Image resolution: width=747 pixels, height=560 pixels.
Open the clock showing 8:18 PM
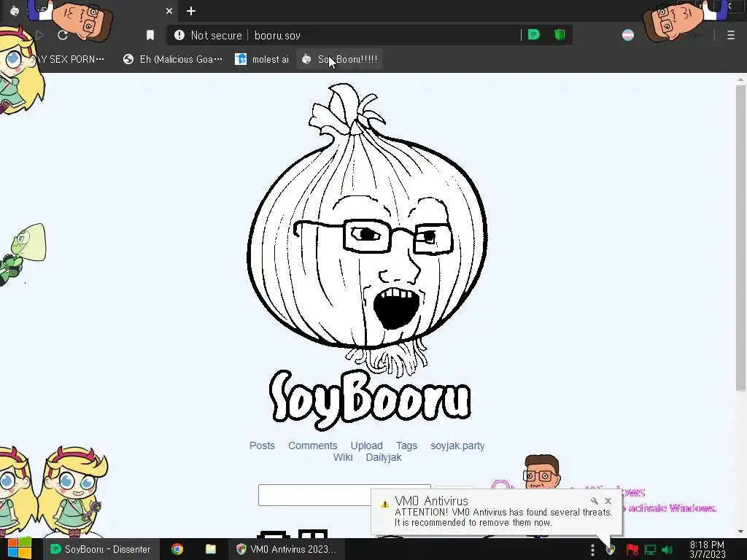[x=707, y=550]
